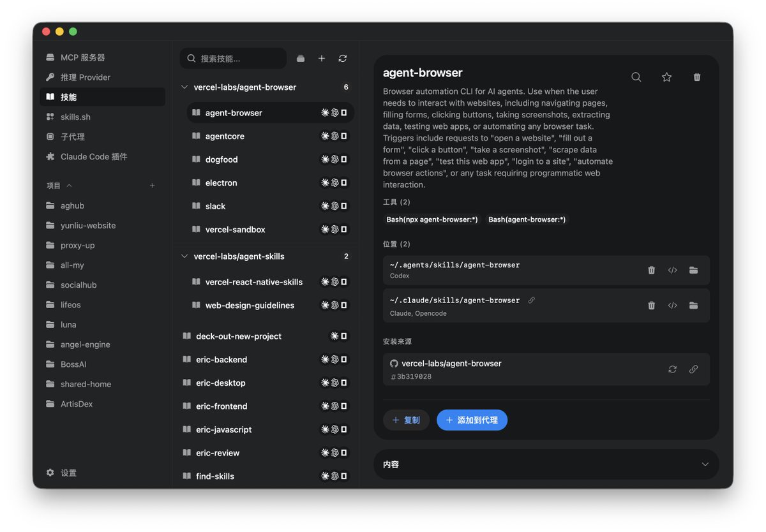Collapse the 项目 section chevron

point(69,186)
